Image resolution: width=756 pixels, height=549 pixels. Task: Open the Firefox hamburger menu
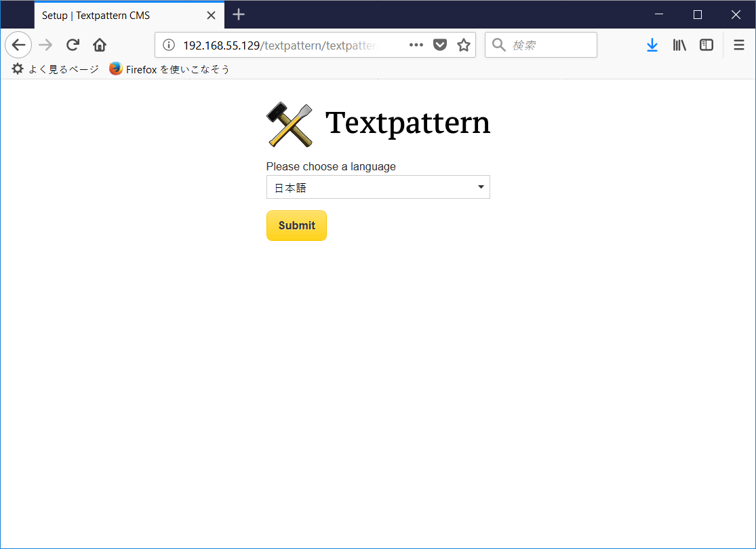point(738,45)
